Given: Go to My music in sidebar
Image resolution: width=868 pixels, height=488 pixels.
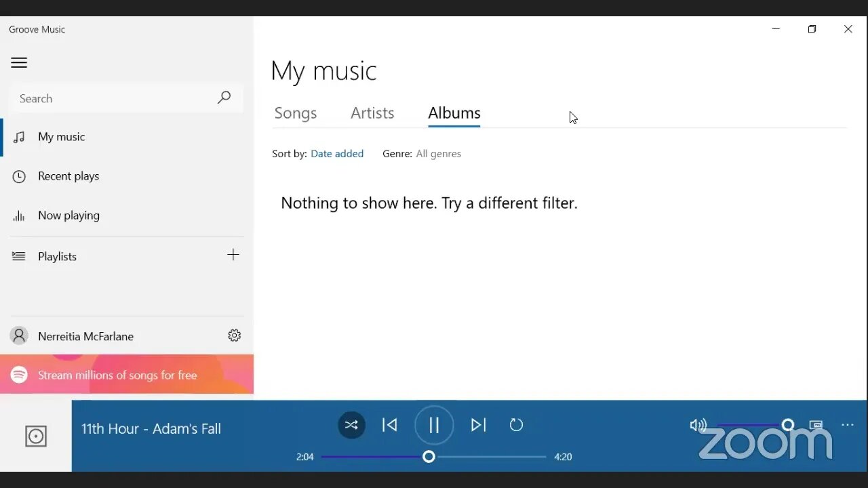Looking at the screenshot, I should tap(127, 137).
